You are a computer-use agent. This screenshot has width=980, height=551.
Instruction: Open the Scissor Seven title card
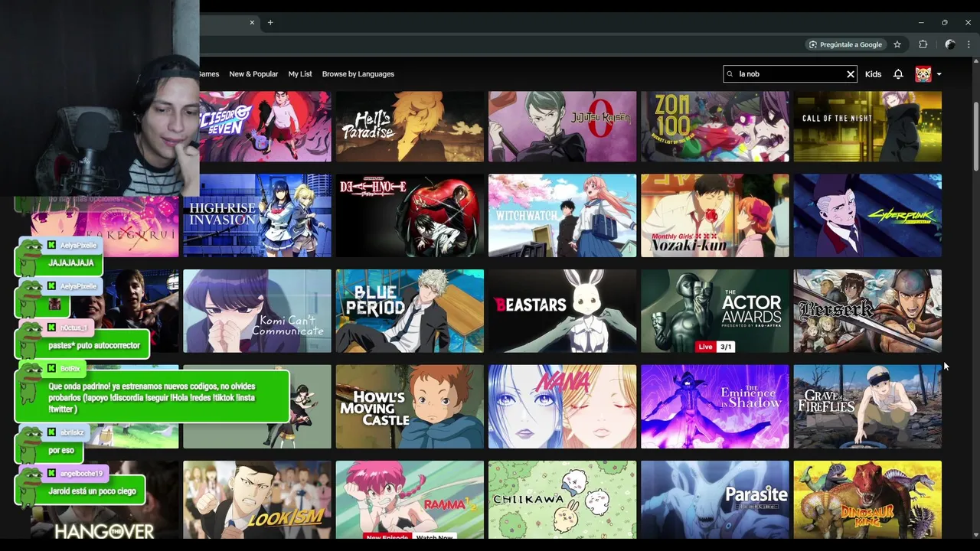pos(266,126)
